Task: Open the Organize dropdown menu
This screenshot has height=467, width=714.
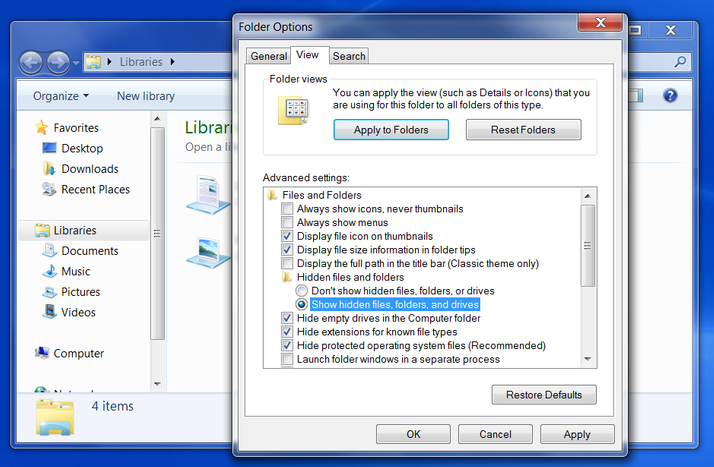Action: [x=60, y=96]
